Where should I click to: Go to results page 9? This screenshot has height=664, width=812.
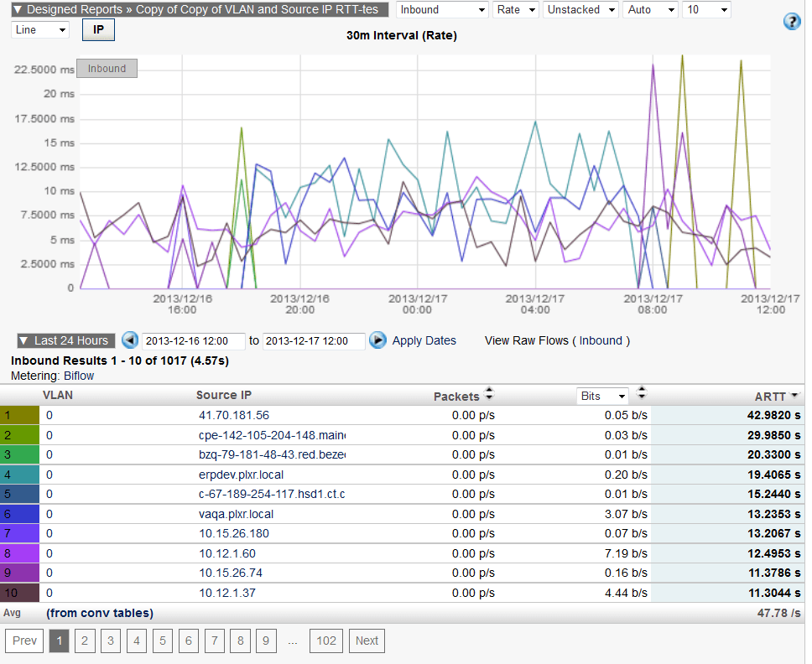click(x=266, y=641)
